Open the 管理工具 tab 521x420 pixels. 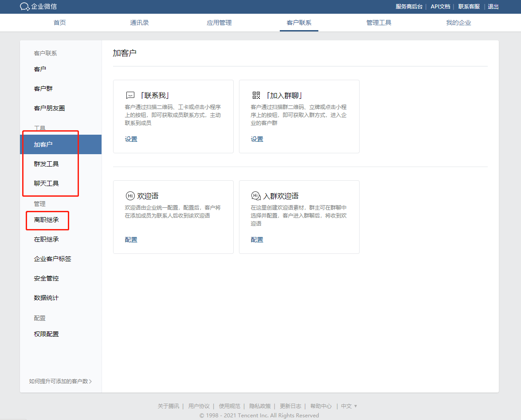pyautogui.click(x=379, y=22)
